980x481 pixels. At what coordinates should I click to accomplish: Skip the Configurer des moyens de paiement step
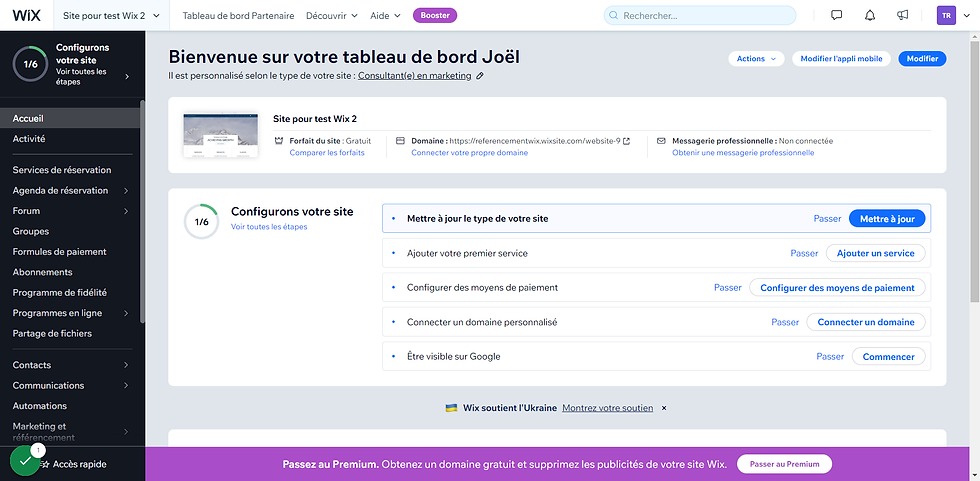click(728, 288)
